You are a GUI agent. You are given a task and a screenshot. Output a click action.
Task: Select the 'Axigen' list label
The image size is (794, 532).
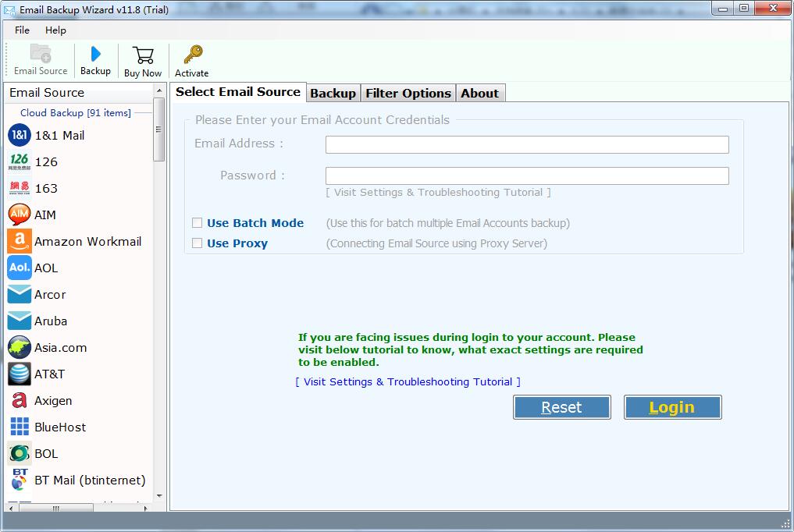point(53,401)
